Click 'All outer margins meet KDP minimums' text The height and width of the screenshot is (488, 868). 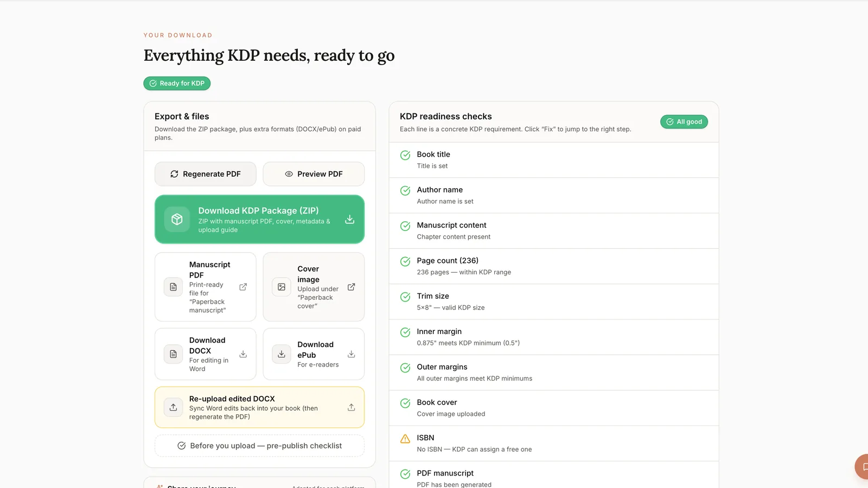point(474,378)
